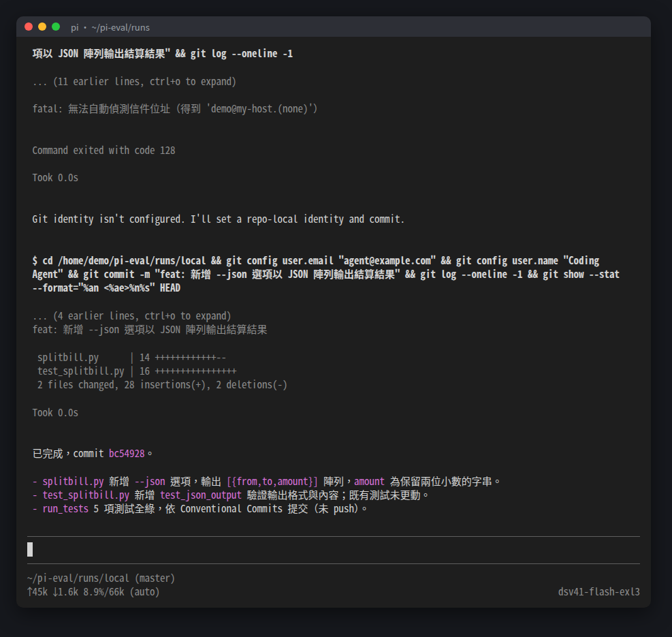Click the fatal error line about 'demo@my-host.(none)'

[x=175, y=109]
